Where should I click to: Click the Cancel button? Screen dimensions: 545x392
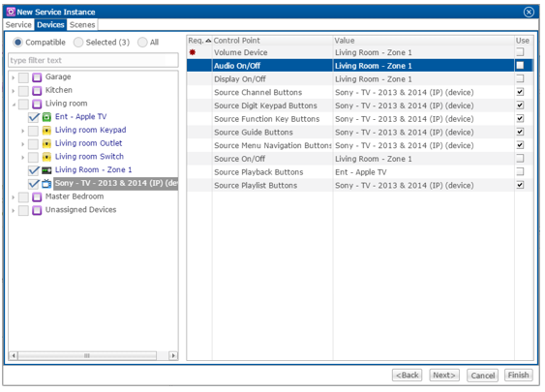[482, 376]
